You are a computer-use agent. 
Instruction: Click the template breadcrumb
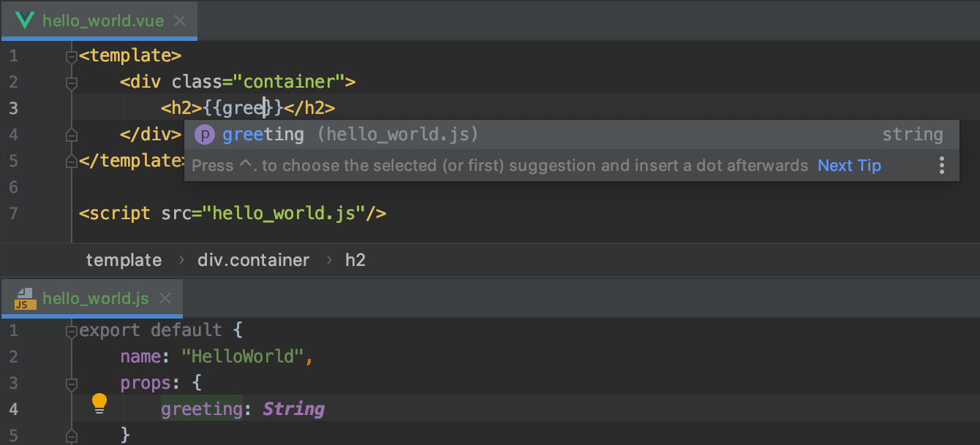point(124,260)
